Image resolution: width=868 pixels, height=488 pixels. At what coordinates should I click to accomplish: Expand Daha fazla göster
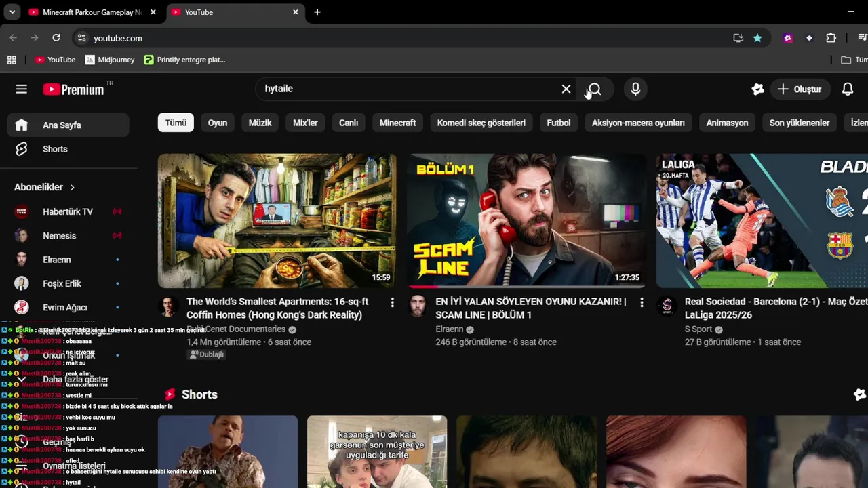pyautogui.click(x=68, y=380)
